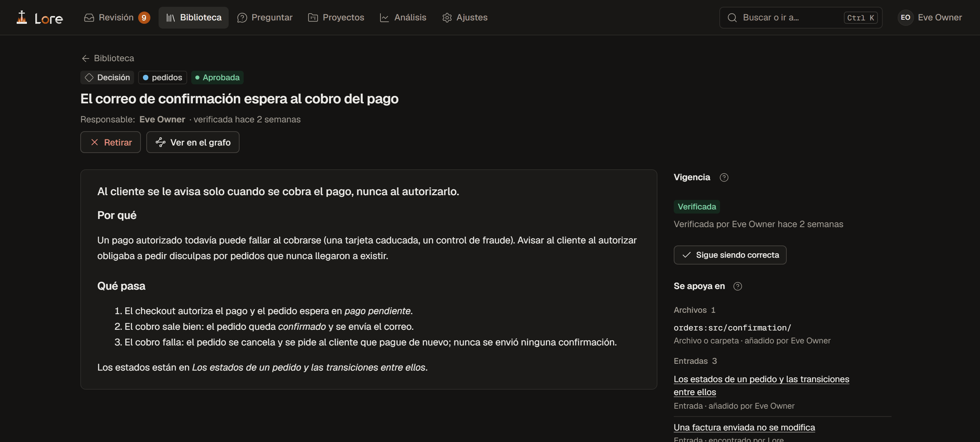Open the Revisión inbox tab
980x442 pixels.
[117, 17]
